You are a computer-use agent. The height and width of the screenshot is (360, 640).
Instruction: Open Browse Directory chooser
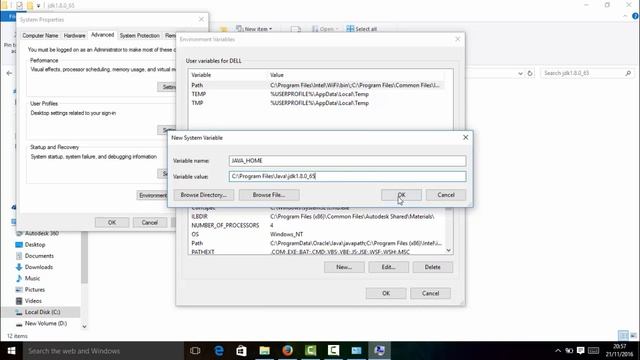pyautogui.click(x=204, y=195)
